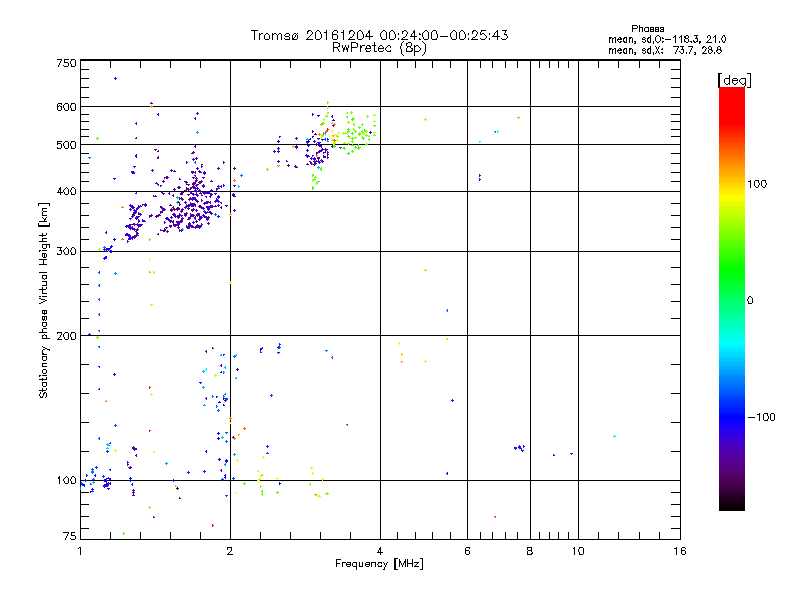Click the '750' height tick label

pos(66,63)
